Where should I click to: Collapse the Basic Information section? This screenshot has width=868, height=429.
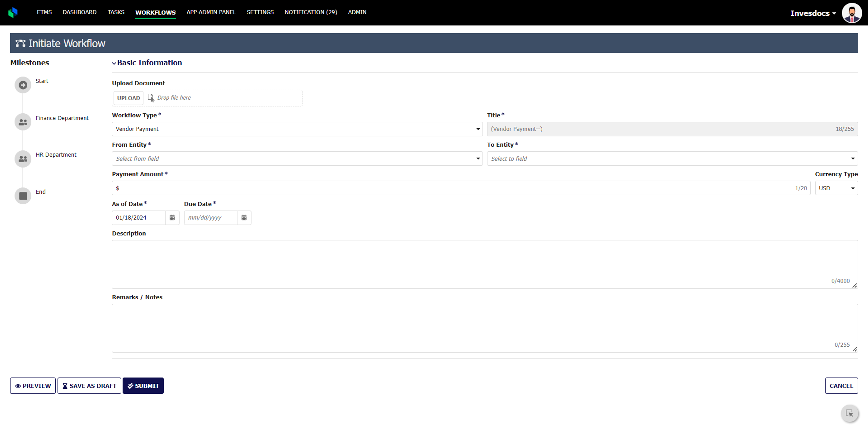point(114,63)
